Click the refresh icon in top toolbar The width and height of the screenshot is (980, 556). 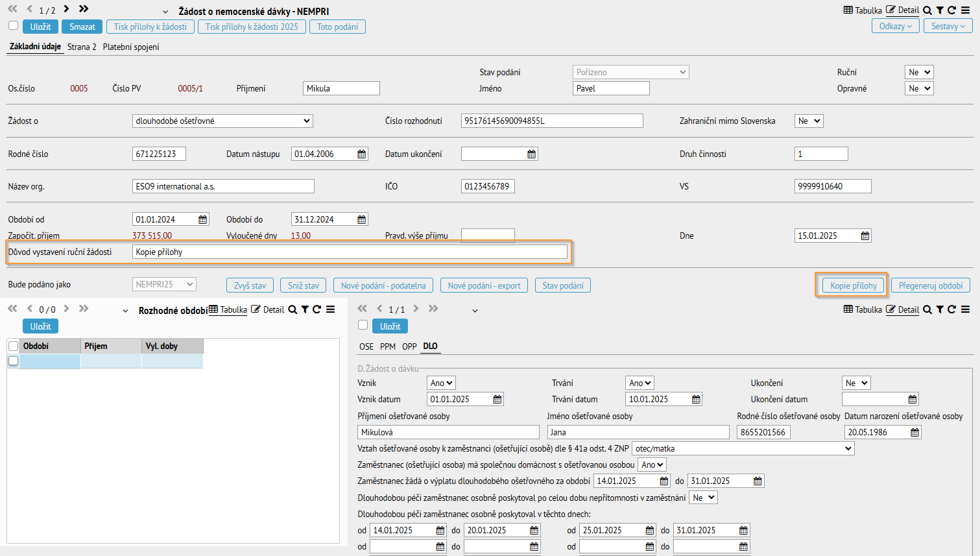coord(951,10)
